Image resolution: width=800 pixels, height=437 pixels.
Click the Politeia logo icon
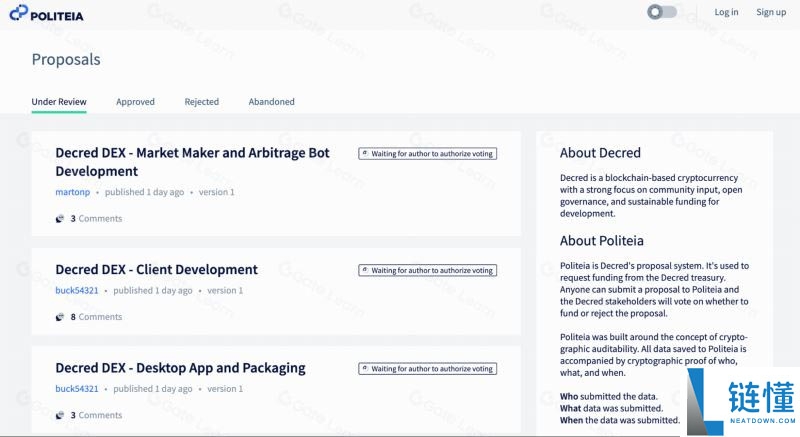tap(18, 12)
